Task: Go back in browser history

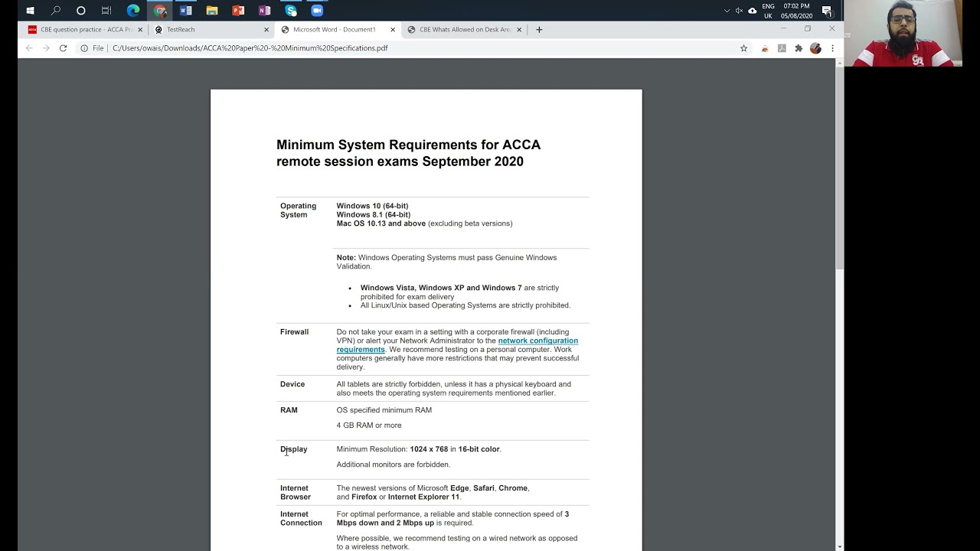Action: click(29, 48)
